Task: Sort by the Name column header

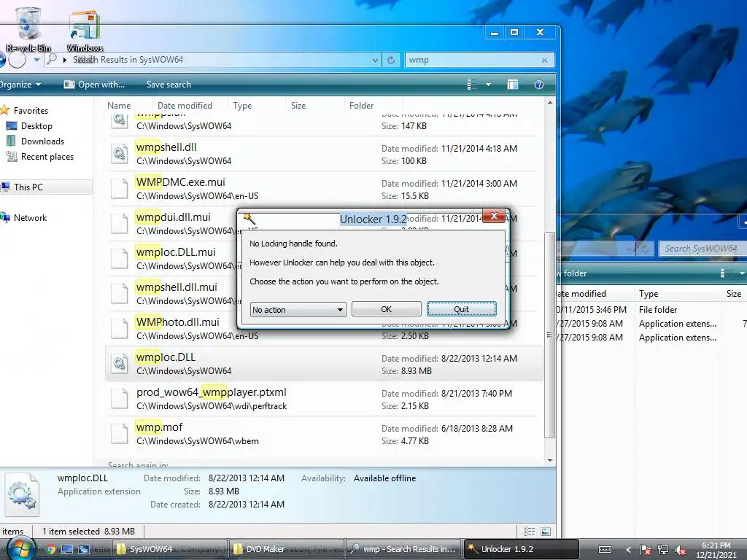Action: (x=119, y=105)
